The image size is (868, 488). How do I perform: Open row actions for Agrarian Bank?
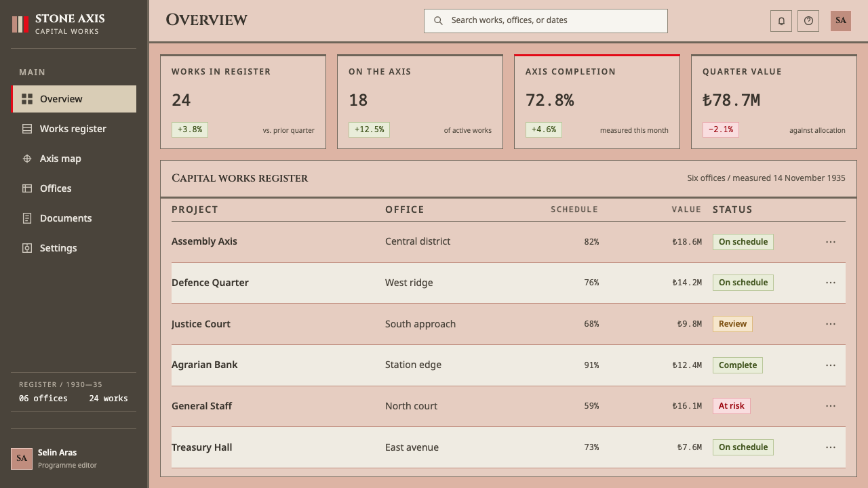[831, 365]
